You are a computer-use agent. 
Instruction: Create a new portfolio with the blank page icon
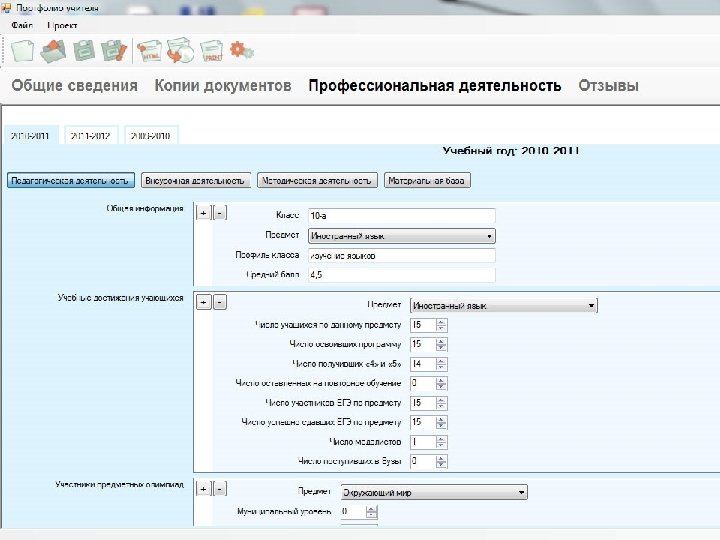pyautogui.click(x=22, y=51)
